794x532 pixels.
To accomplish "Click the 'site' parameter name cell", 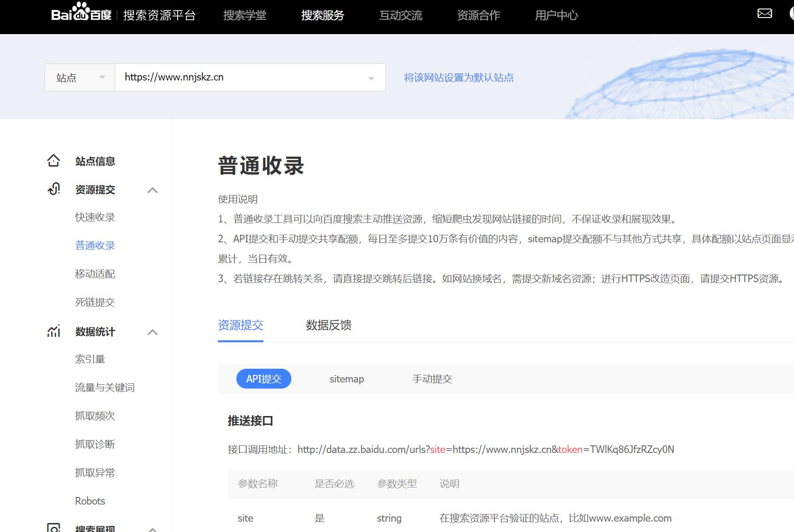I will pos(245,518).
